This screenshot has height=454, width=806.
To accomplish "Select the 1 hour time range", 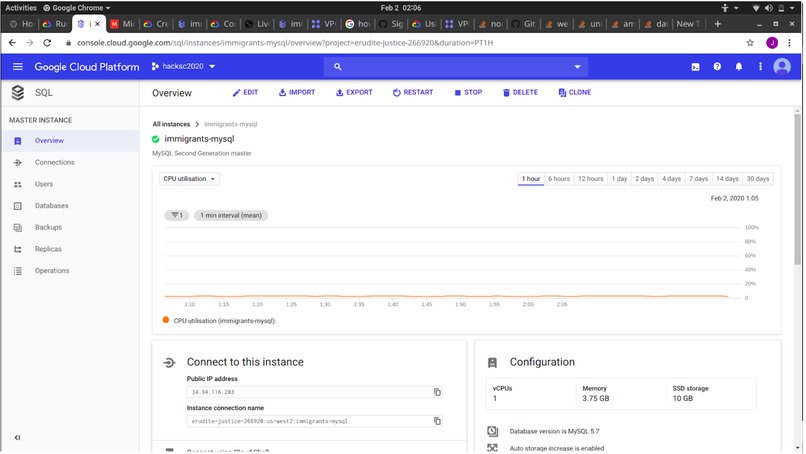I will point(532,179).
